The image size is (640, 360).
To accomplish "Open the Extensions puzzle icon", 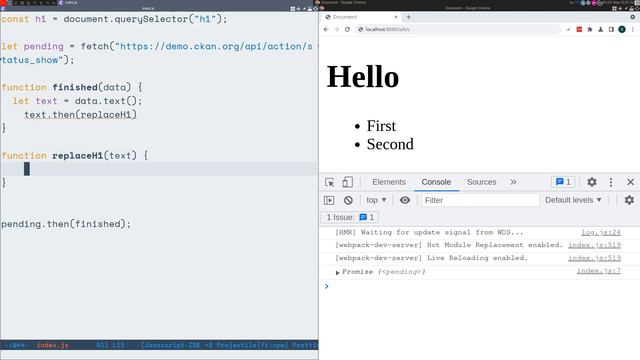I will point(590,29).
